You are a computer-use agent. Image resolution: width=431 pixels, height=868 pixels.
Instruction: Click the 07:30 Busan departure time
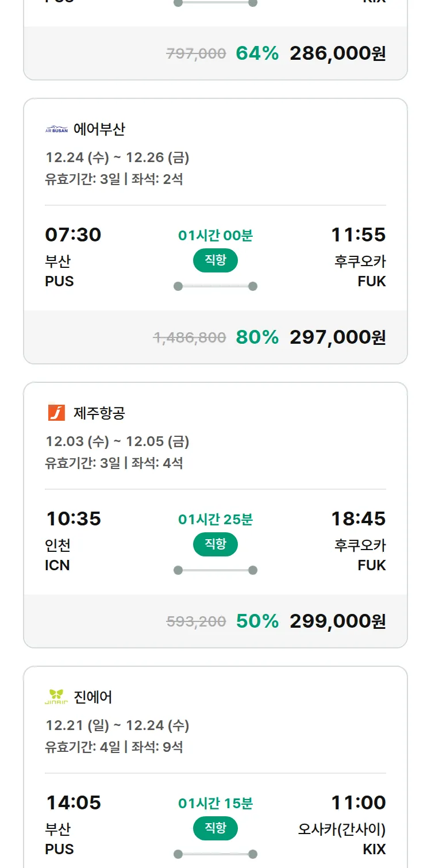(x=73, y=235)
